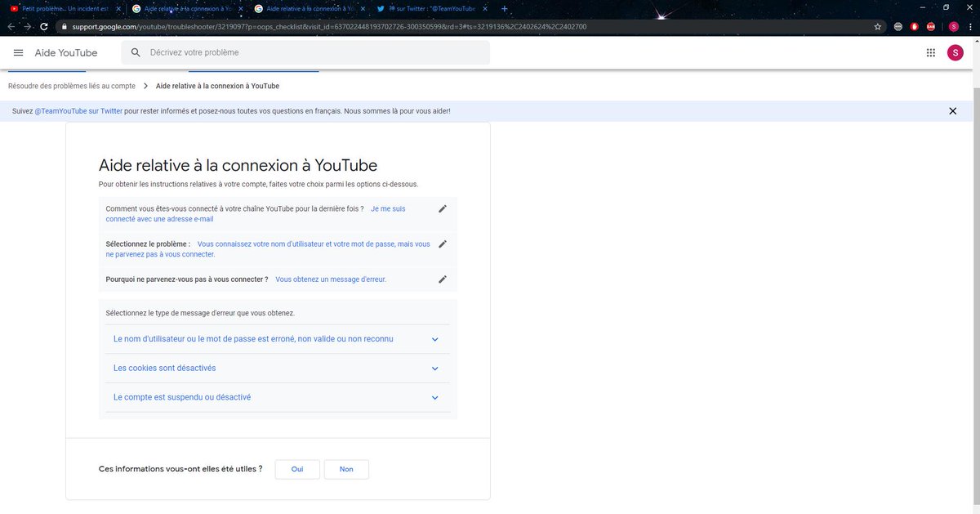
Task: Select the support.google.com address bar URL
Action: click(x=331, y=26)
